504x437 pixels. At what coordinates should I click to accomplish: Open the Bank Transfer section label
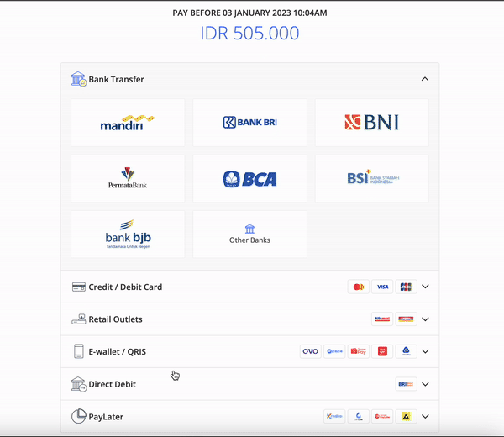[117, 79]
